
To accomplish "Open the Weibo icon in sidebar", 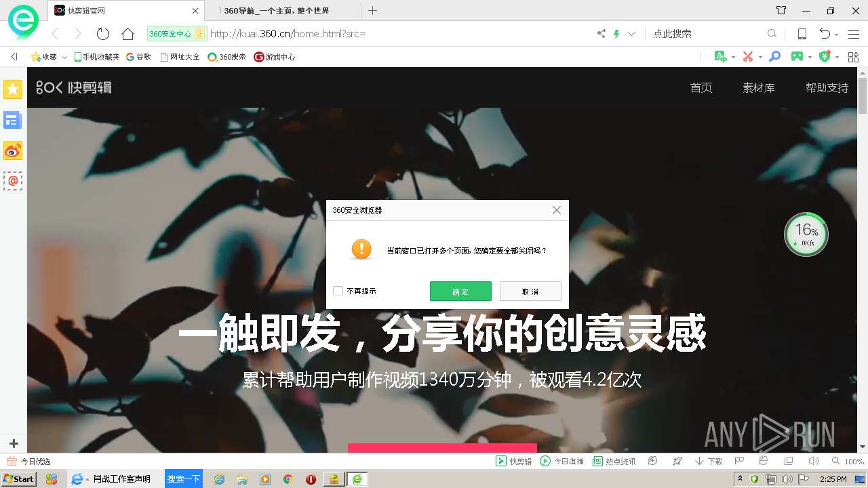I will (x=13, y=150).
